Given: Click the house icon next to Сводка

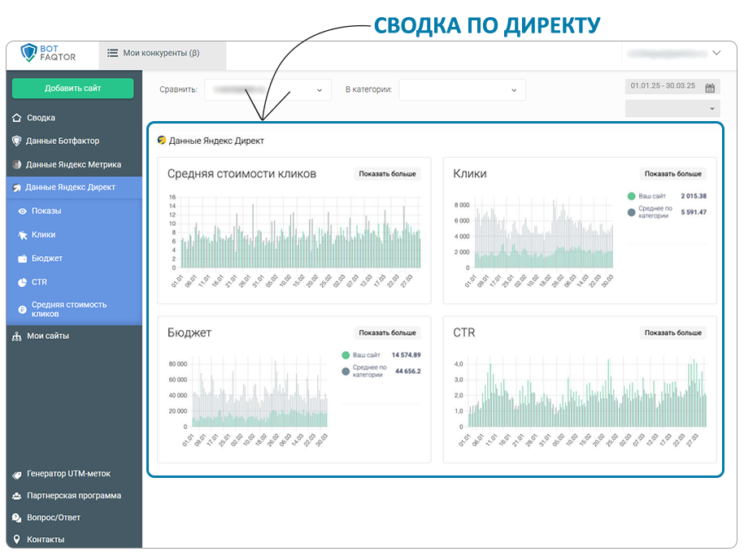Looking at the screenshot, I should tap(17, 118).
